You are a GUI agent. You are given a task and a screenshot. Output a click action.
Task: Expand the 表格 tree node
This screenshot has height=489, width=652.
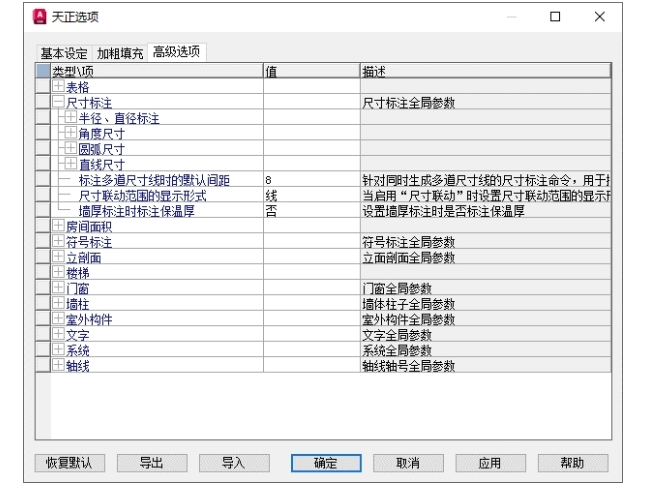(58, 86)
